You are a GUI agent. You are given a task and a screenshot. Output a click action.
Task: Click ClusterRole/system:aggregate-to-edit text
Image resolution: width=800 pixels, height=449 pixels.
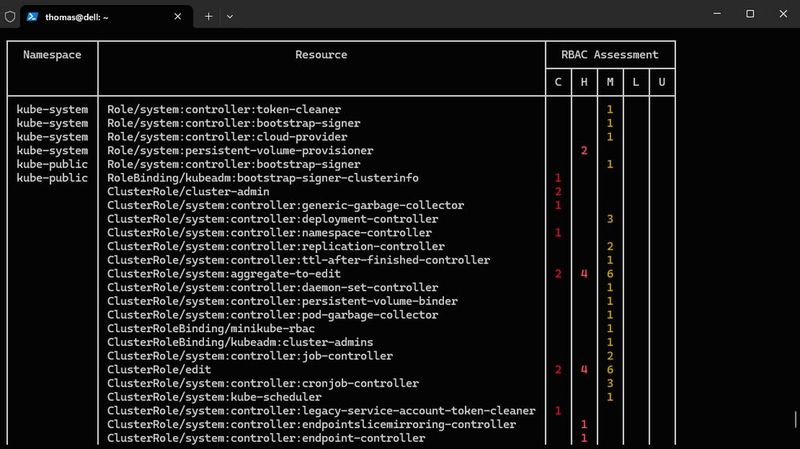click(x=224, y=273)
